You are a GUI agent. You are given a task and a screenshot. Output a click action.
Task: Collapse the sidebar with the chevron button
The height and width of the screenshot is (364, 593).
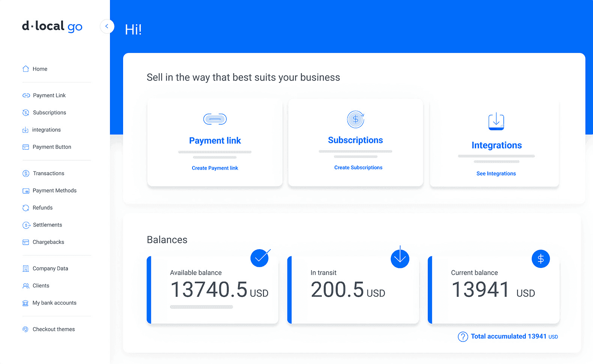tap(107, 26)
